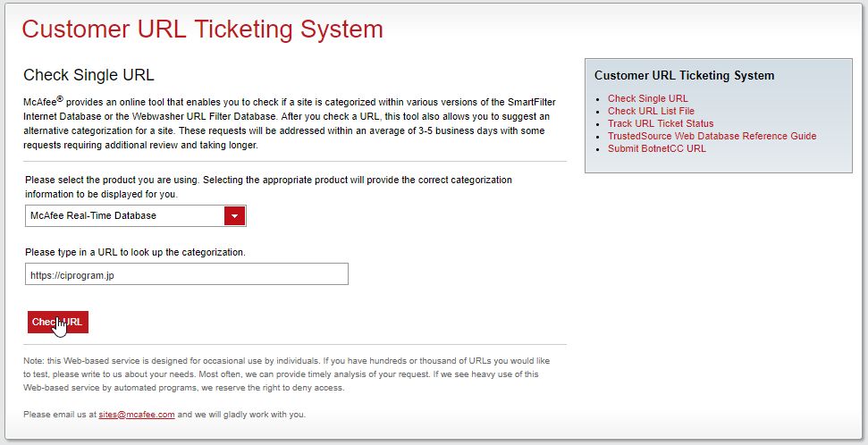Click the 'McAfee provides an online tool' paragraph
Screen dimensions: 868x445
(x=290, y=123)
